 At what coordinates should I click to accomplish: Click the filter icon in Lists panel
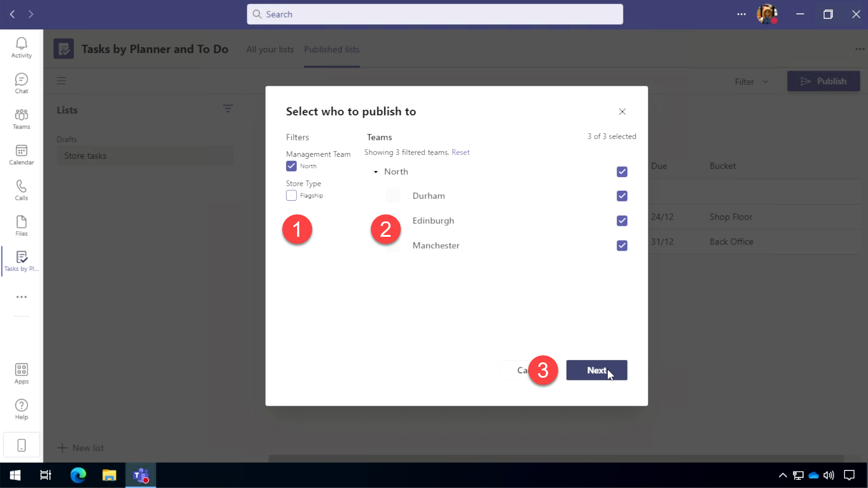pyautogui.click(x=228, y=109)
